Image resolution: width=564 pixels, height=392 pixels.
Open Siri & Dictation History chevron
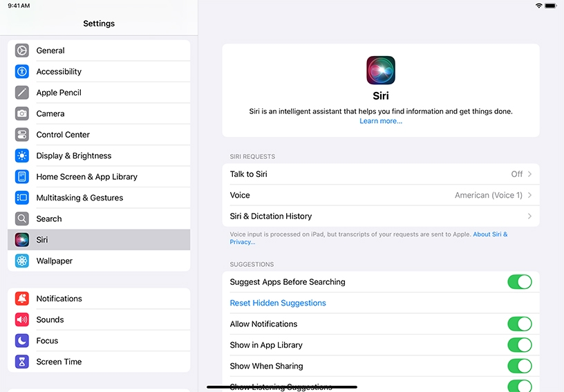point(529,216)
